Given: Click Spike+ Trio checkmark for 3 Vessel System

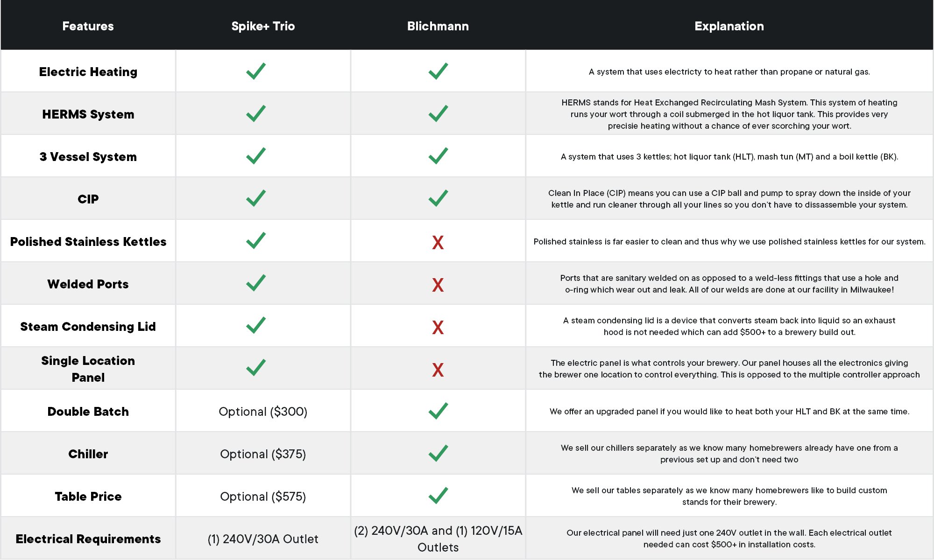Looking at the screenshot, I should (x=256, y=156).
